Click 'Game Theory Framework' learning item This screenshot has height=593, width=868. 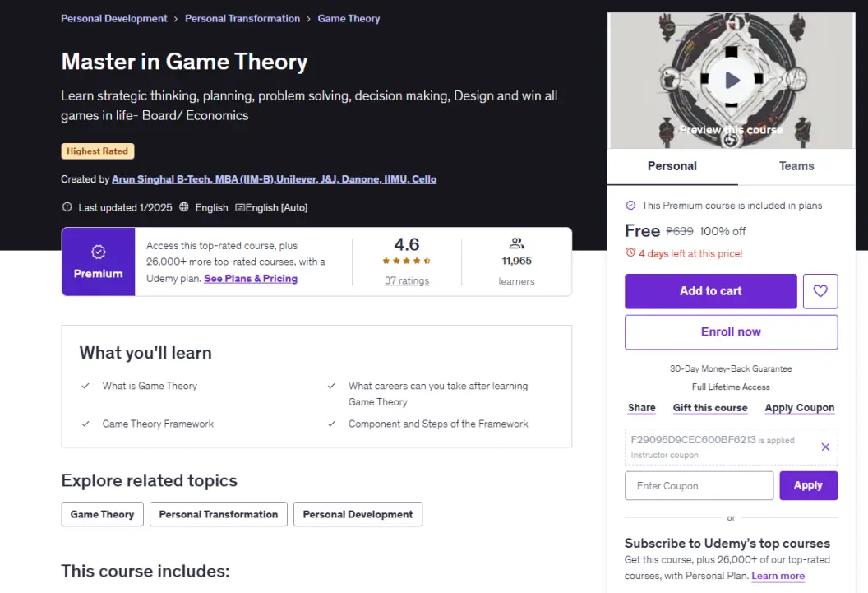[x=158, y=424]
